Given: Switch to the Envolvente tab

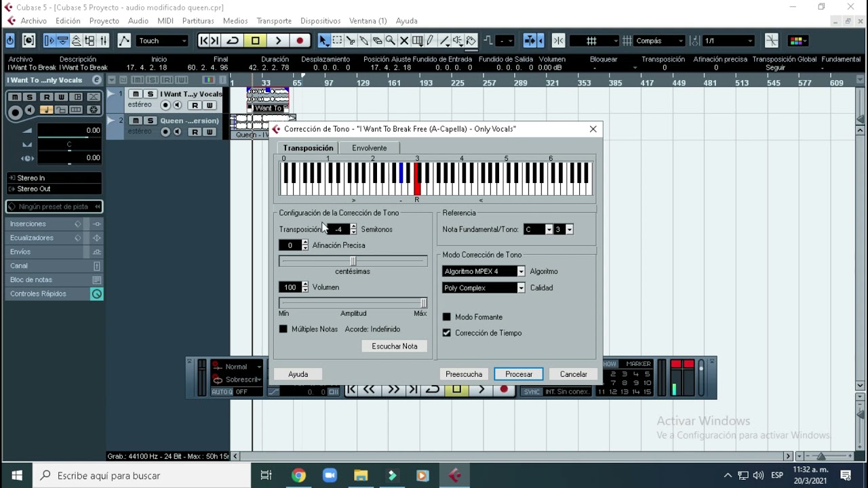Looking at the screenshot, I should click(369, 148).
